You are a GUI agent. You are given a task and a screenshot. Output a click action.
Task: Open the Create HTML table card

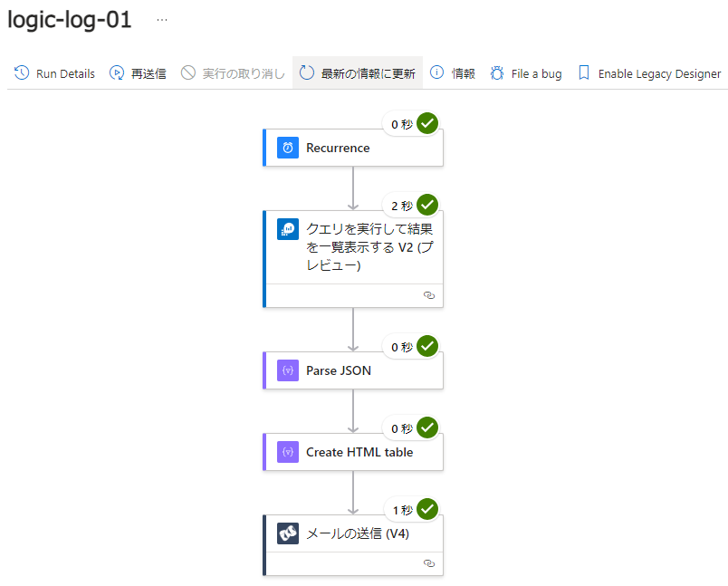coord(353,452)
